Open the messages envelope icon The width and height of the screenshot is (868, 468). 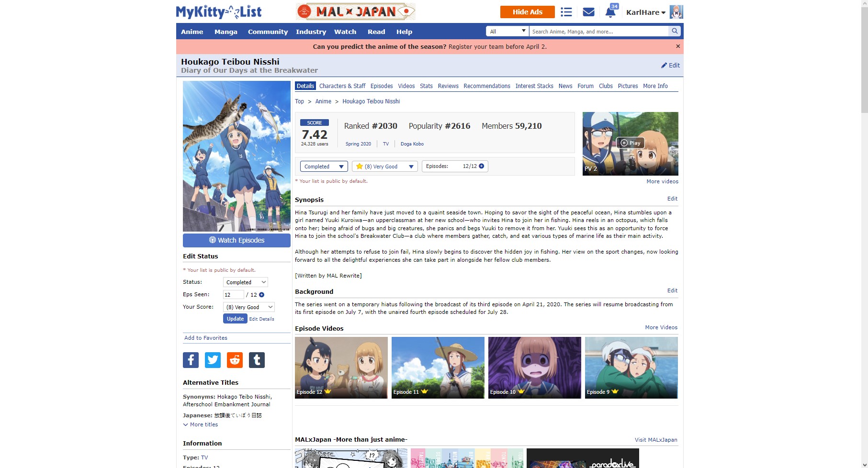589,12
